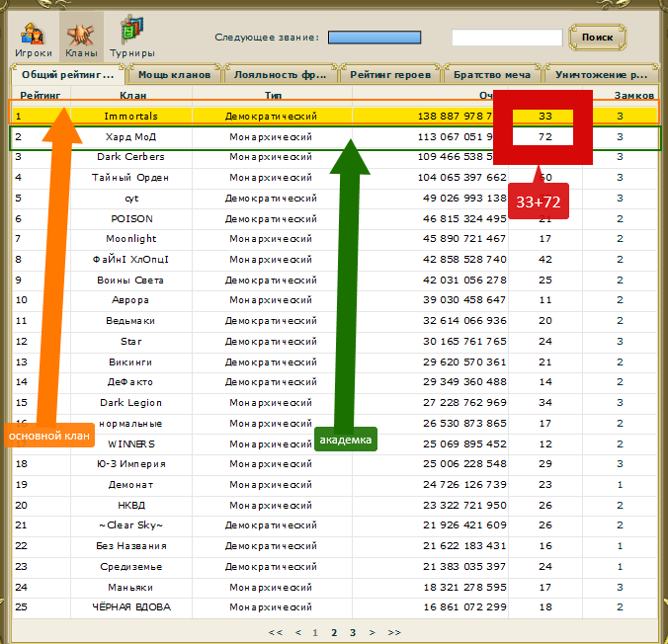Go to first page with << arrow
This screenshot has width=668, height=644.
(276, 632)
